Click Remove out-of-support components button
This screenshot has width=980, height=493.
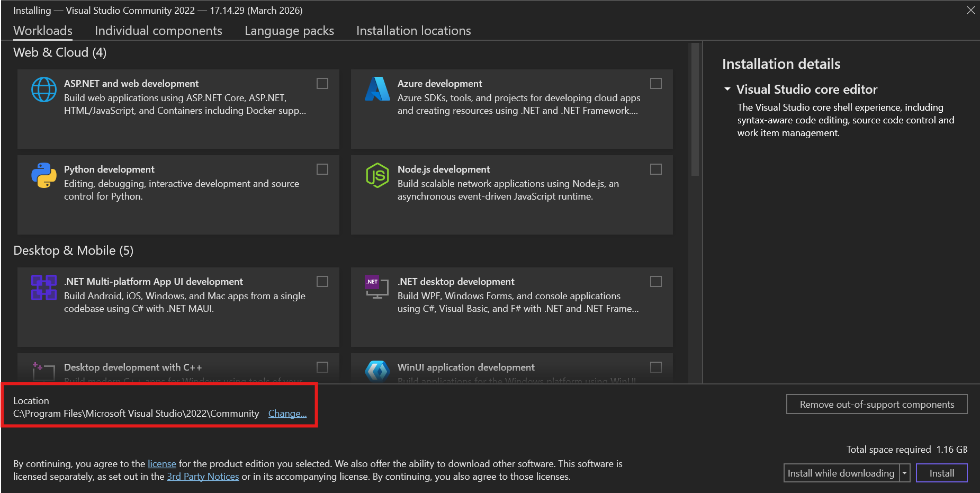[877, 405]
